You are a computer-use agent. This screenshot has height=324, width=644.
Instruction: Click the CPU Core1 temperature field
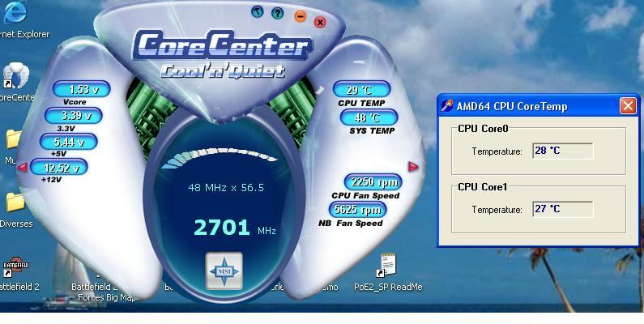(563, 209)
